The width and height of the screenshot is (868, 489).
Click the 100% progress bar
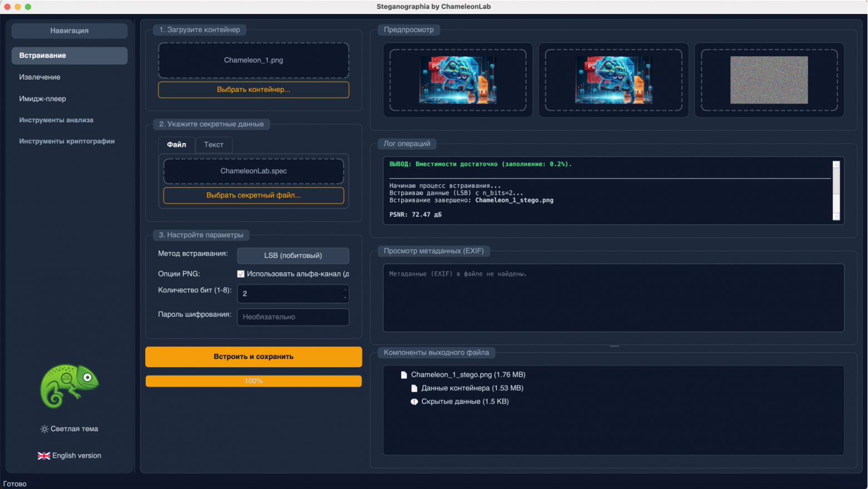pos(253,381)
